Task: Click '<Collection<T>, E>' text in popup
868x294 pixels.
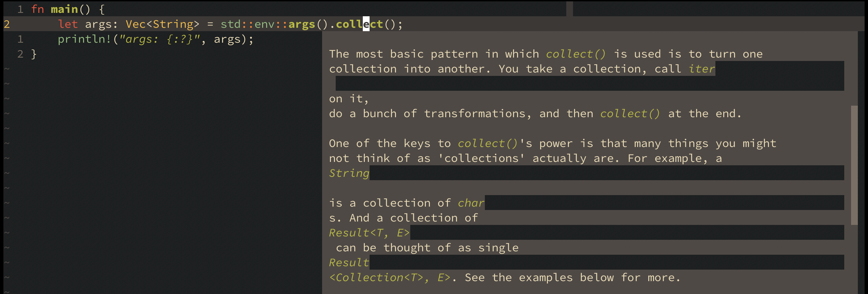Action: (390, 277)
